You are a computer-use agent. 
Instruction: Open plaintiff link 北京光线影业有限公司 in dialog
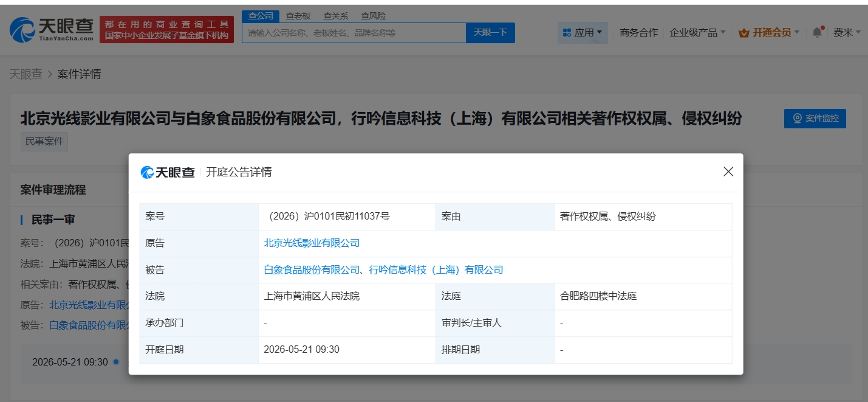[311, 243]
